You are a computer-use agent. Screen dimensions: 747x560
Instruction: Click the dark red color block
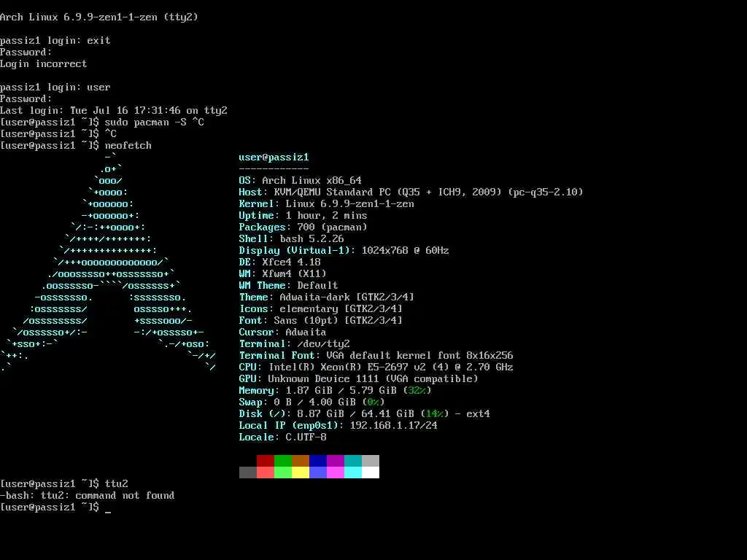pos(266,461)
